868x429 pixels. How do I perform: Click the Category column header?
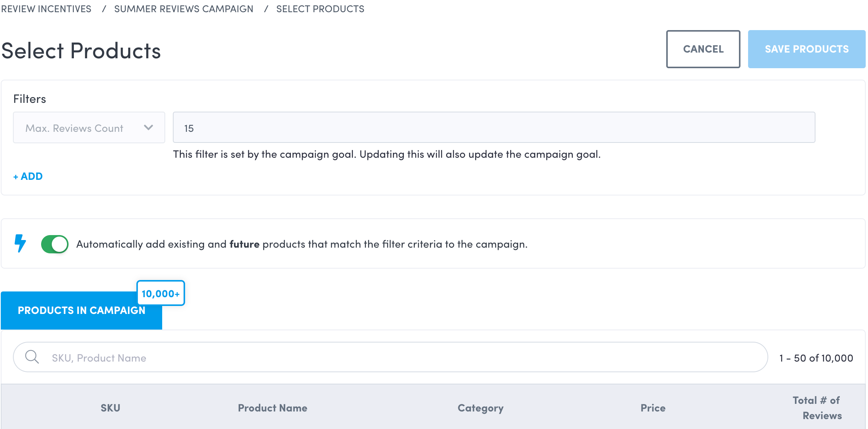tap(480, 408)
